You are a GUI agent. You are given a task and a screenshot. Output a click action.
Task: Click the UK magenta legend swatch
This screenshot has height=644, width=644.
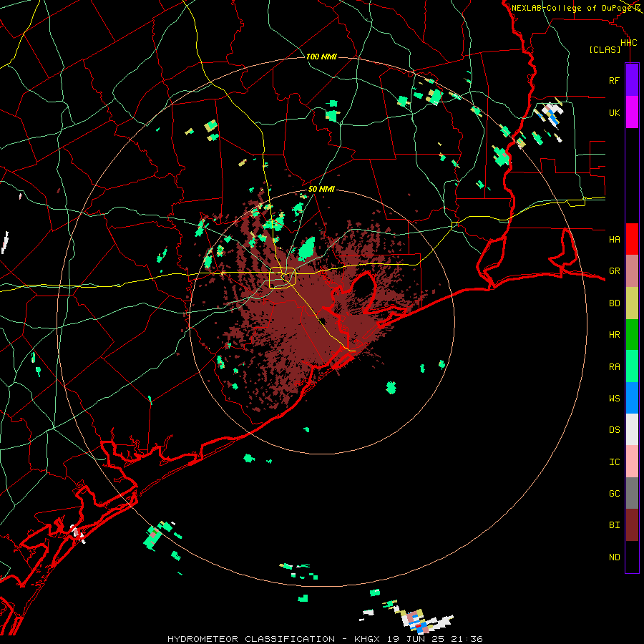pyautogui.click(x=632, y=112)
